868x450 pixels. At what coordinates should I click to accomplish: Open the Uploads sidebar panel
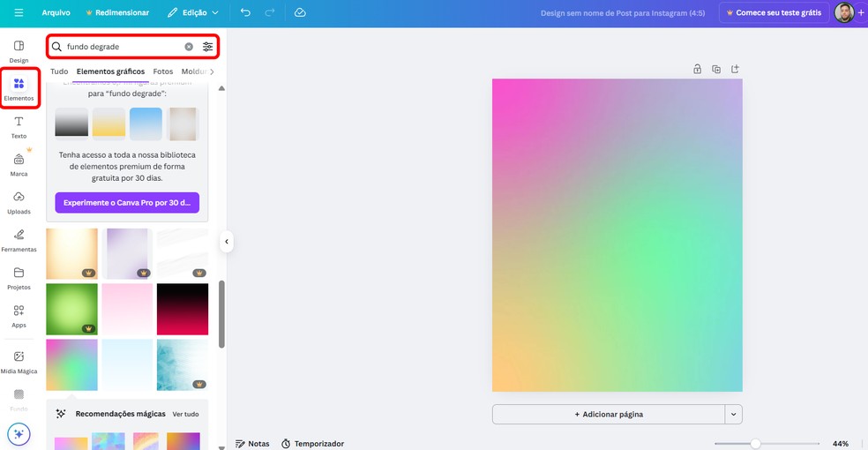pos(19,203)
